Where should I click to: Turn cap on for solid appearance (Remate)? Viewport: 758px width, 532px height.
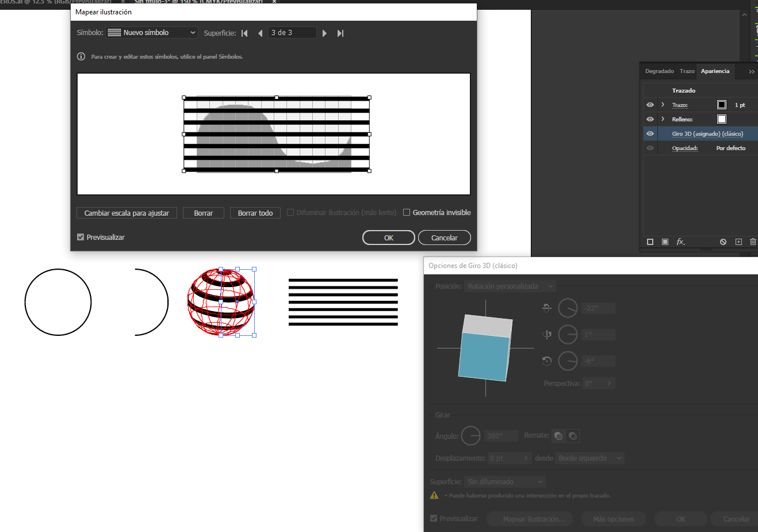[558, 436]
